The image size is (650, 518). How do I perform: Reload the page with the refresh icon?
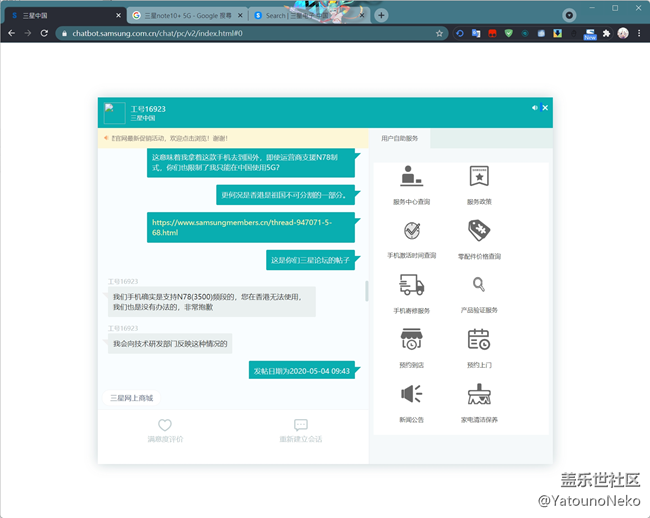[x=44, y=33]
